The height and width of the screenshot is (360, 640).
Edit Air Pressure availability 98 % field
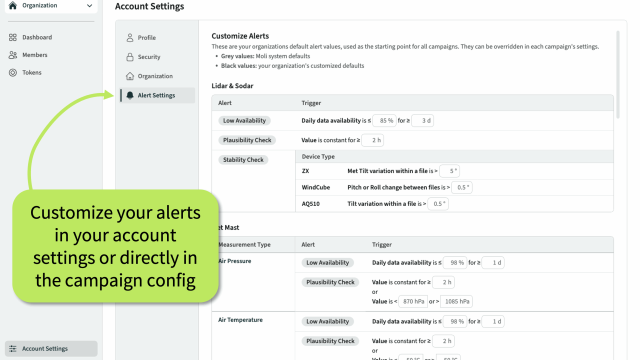[455, 262]
